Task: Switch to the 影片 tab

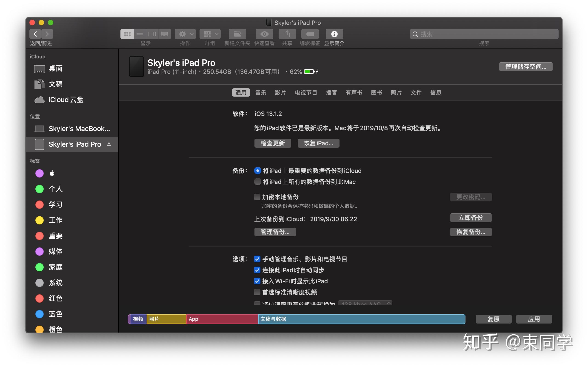Action: pyautogui.click(x=280, y=92)
